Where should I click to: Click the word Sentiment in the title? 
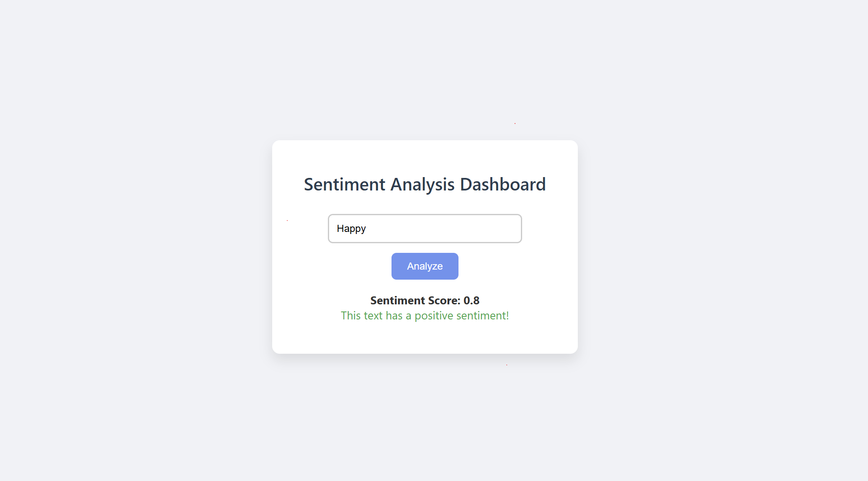click(x=345, y=184)
